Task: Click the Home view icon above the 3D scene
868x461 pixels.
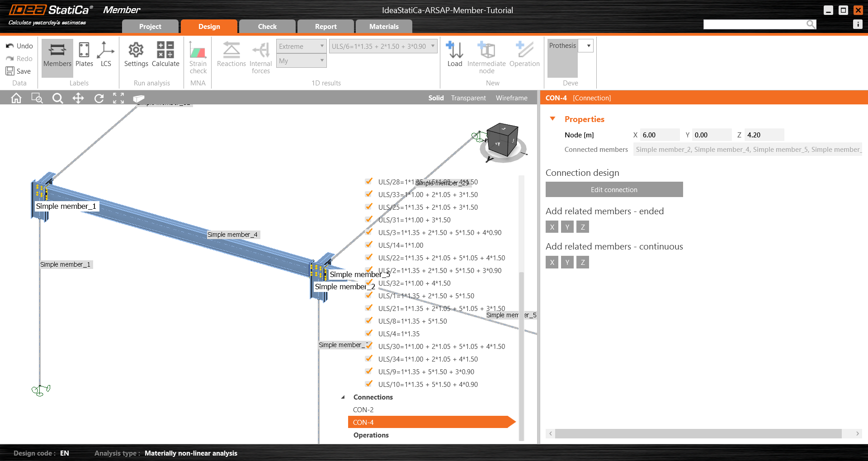Action: (16, 98)
